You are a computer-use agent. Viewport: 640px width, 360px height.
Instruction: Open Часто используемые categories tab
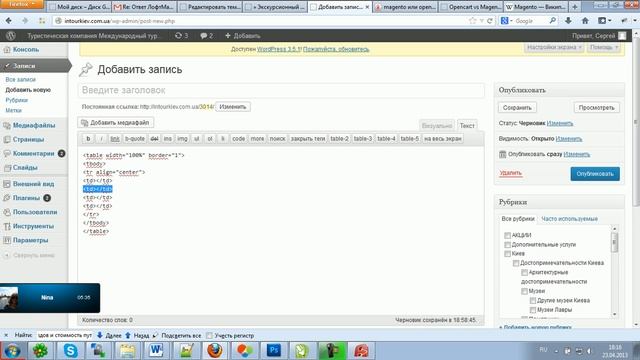[x=569, y=219]
